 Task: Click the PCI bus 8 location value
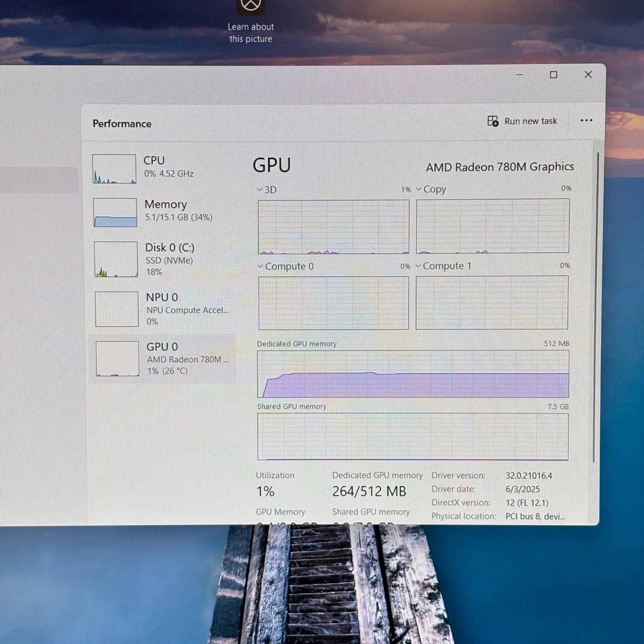535,516
